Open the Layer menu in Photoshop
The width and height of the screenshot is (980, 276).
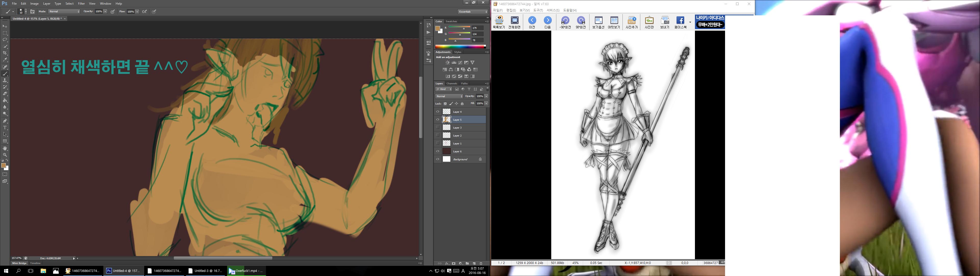point(47,3)
